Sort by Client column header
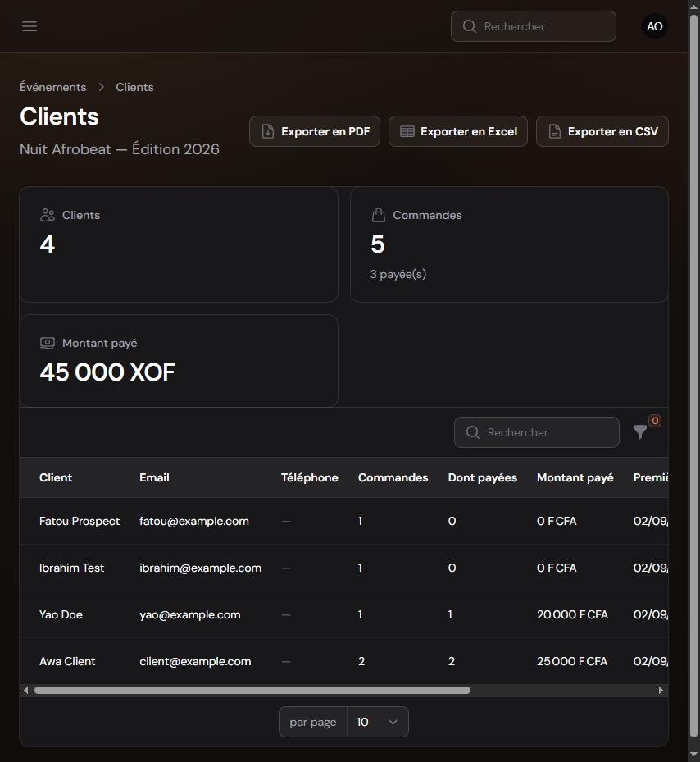Image resolution: width=700 pixels, height=762 pixels. click(x=56, y=477)
